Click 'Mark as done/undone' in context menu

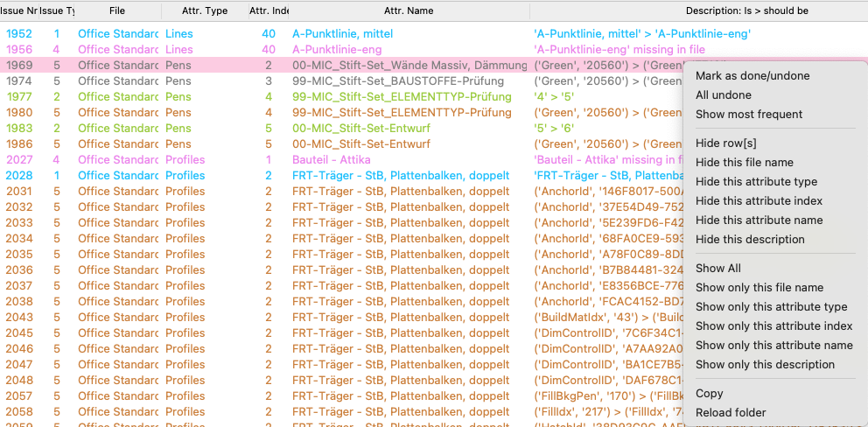[x=752, y=76]
